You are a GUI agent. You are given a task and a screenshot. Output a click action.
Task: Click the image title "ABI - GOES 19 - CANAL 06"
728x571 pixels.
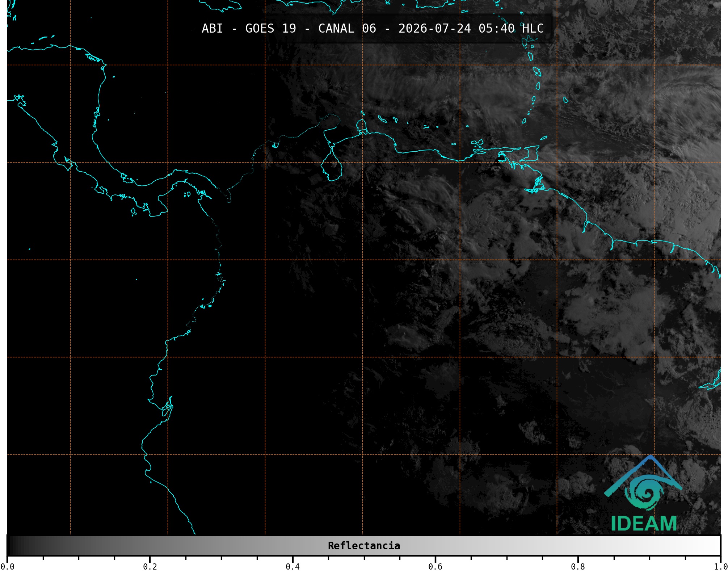pyautogui.click(x=289, y=28)
